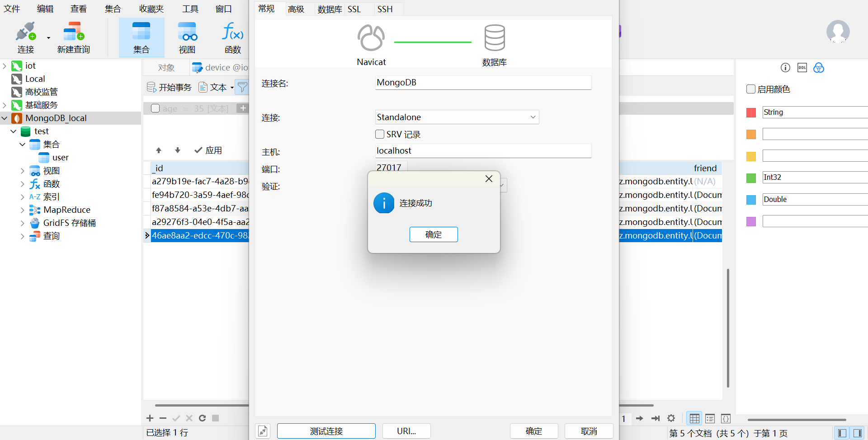This screenshot has width=868, height=440.
Task: Select the user collection in tree
Action: click(60, 158)
